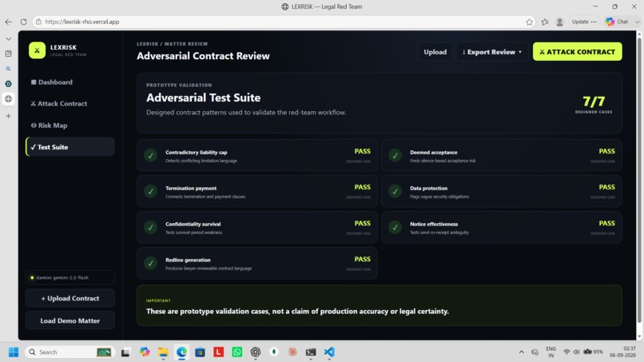This screenshot has height=362, width=644.
Task: Reload the page with refresh icon
Action: coord(23,22)
